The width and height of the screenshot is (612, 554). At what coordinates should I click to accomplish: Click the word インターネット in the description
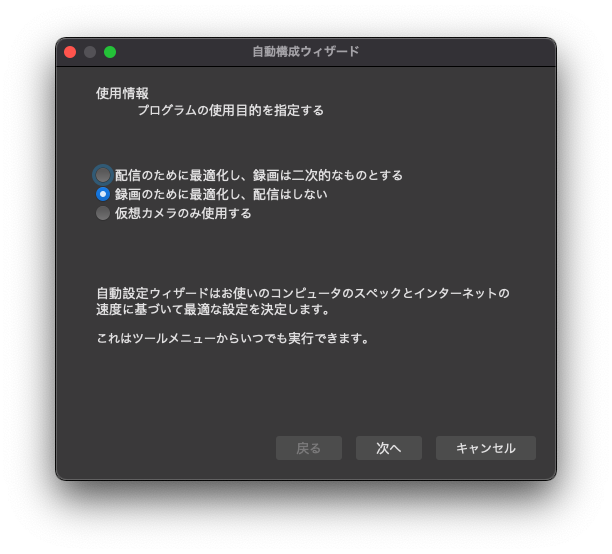pos(457,293)
